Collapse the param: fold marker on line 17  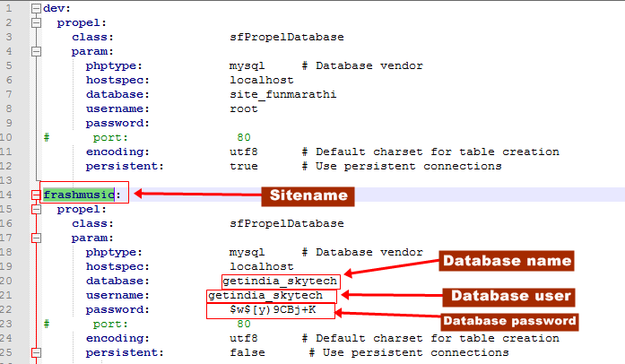(x=36, y=238)
